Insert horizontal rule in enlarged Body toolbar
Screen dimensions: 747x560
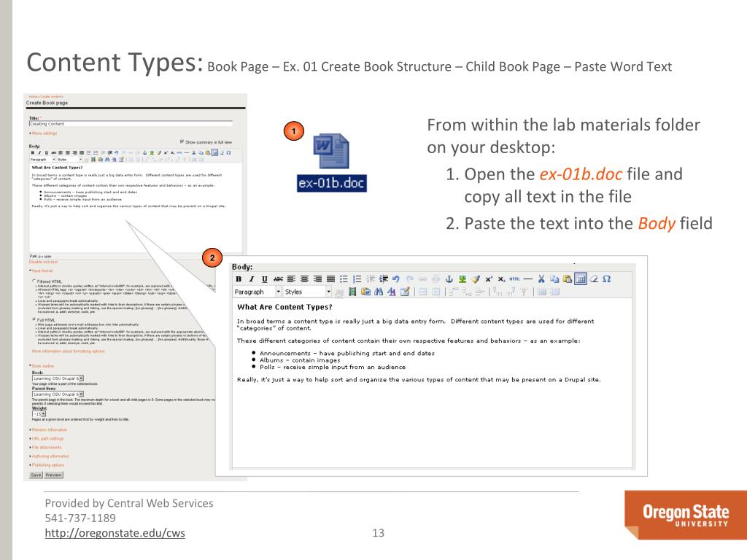click(x=528, y=279)
